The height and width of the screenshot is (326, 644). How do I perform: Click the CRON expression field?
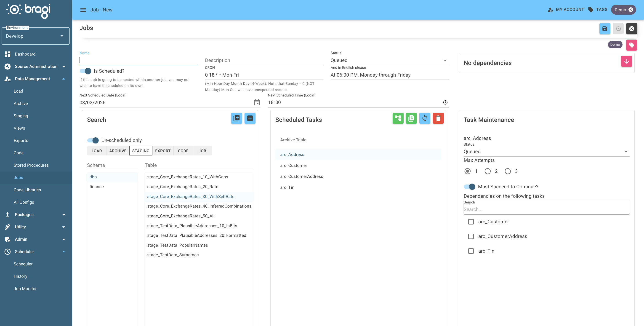[x=264, y=75]
